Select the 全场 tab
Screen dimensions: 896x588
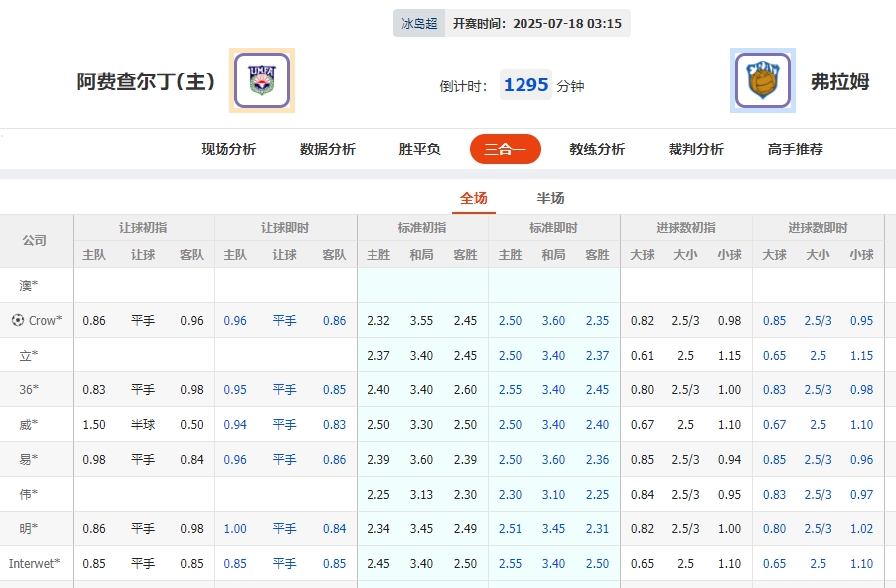click(x=474, y=198)
